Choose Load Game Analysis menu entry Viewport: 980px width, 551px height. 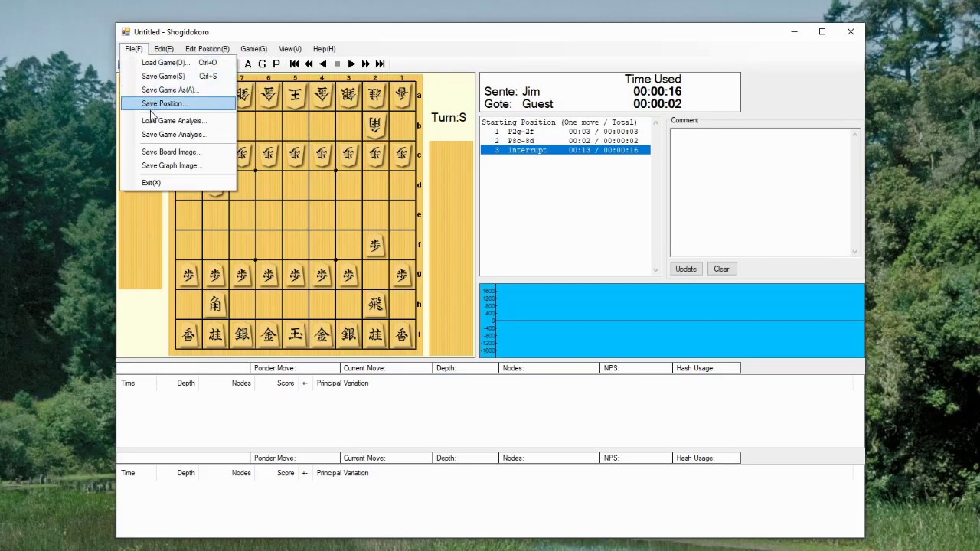(x=178, y=121)
